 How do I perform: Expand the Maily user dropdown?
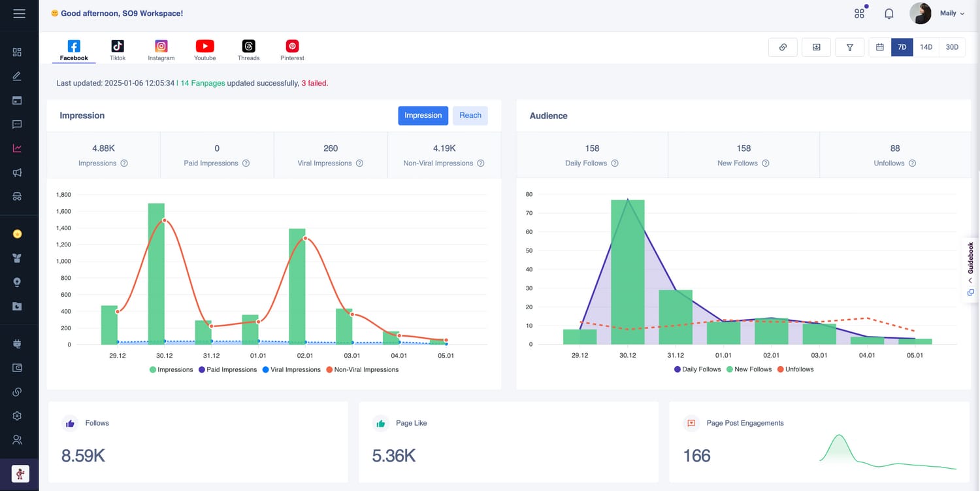(x=952, y=13)
